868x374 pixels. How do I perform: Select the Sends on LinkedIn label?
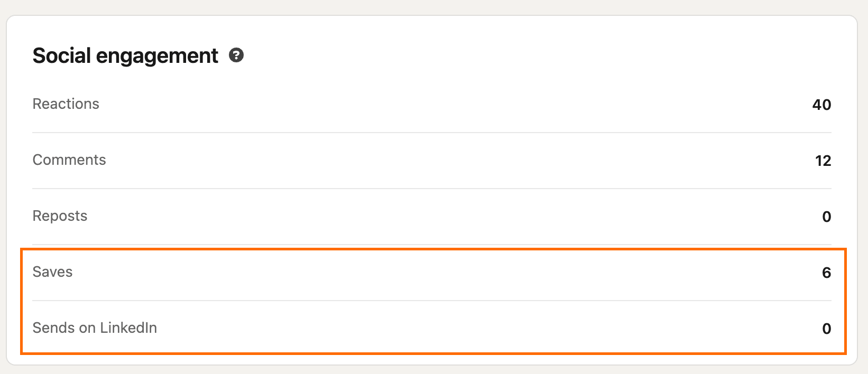pos(95,328)
